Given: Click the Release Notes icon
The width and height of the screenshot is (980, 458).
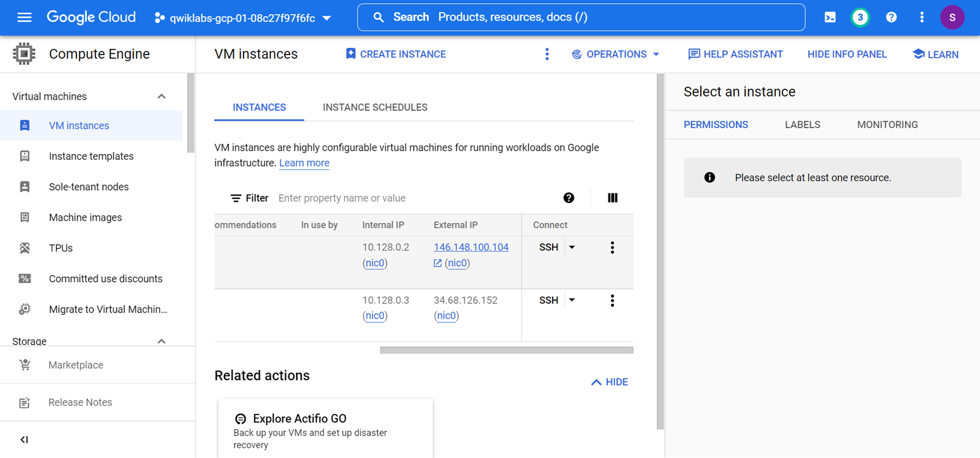Looking at the screenshot, I should [x=24, y=403].
